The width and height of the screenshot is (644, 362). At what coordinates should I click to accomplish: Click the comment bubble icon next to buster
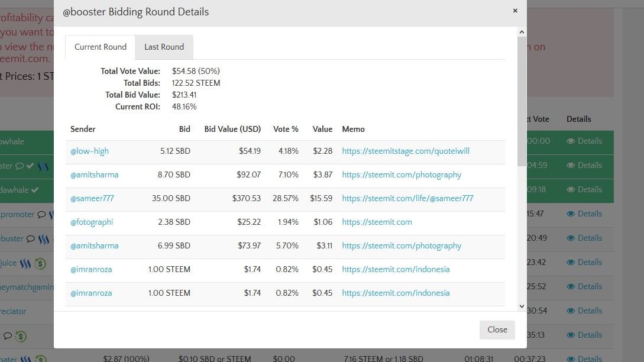(31, 239)
